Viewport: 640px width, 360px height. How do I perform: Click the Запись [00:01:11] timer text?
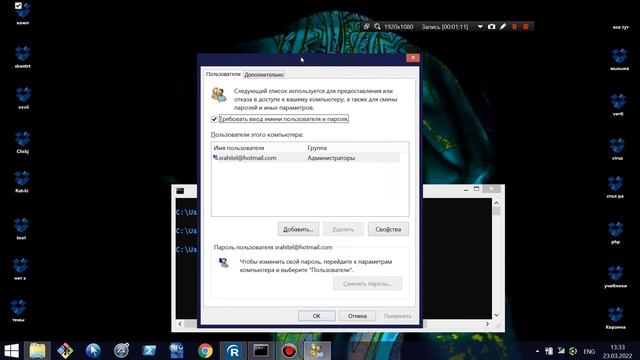(445, 27)
